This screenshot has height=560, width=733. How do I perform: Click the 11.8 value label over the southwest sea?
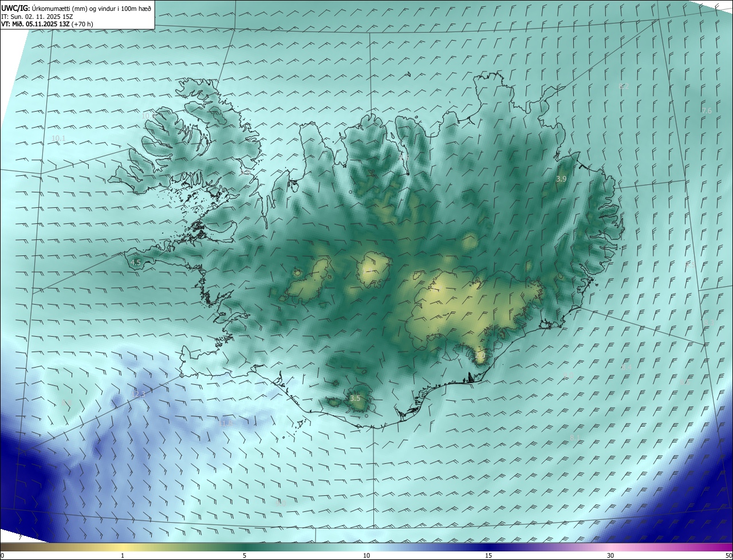[x=226, y=423]
